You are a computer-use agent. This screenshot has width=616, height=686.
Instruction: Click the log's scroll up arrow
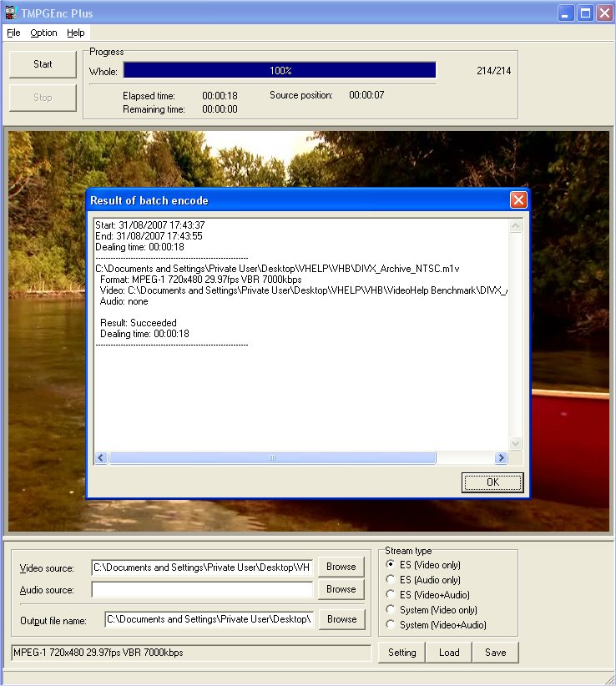coord(516,226)
